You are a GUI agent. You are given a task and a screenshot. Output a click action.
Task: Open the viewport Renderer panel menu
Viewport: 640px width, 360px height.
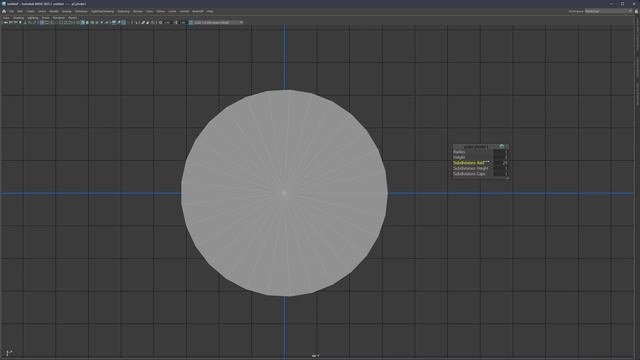(x=59, y=18)
